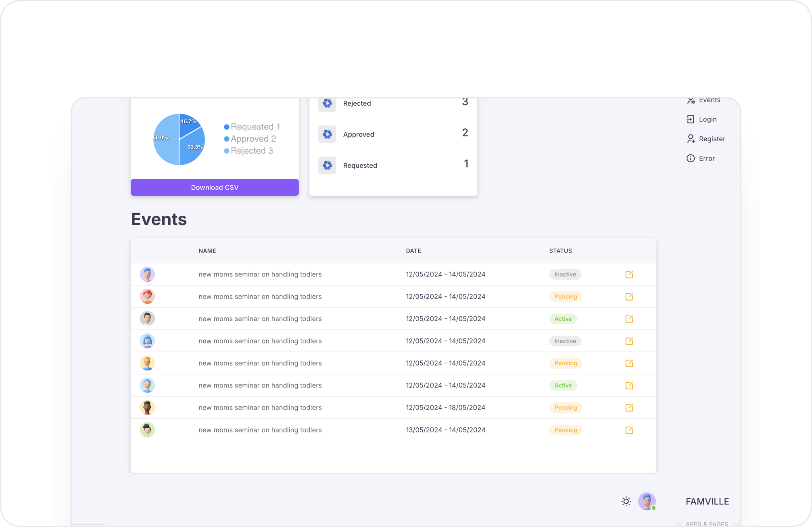Select the red-haired avatar in the second event row
The width and height of the screenshot is (812, 527).
pyautogui.click(x=147, y=297)
